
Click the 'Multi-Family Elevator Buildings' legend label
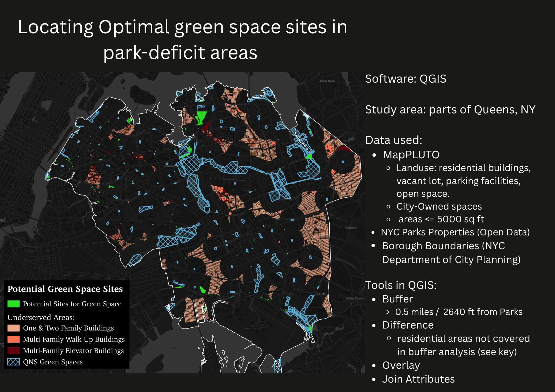tap(73, 351)
